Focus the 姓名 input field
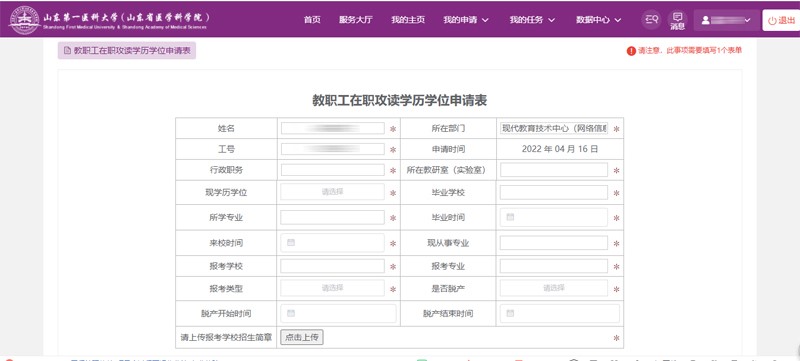800x361 pixels. 332,128
